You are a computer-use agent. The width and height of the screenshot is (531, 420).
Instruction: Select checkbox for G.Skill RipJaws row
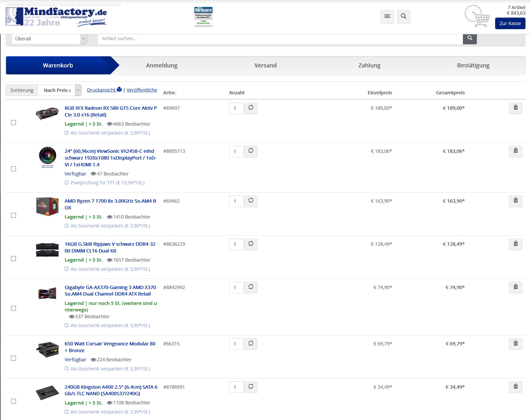pyautogui.click(x=13, y=258)
